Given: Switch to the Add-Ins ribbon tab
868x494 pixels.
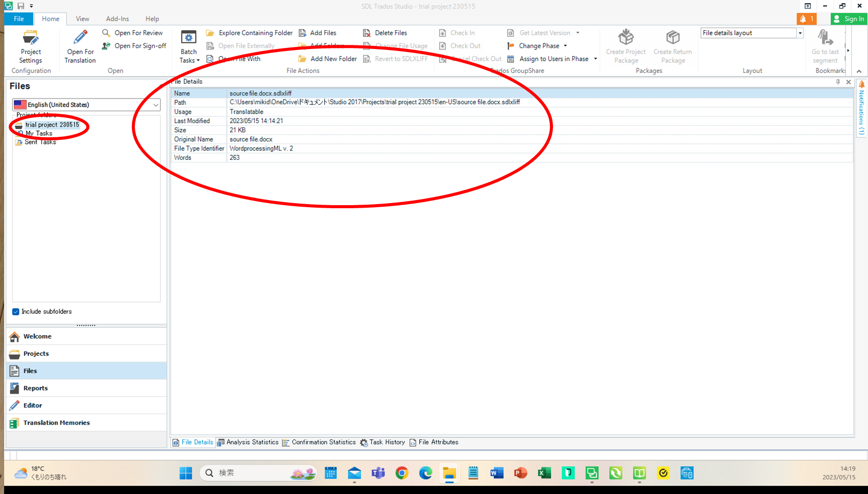Looking at the screenshot, I should tap(117, 19).
